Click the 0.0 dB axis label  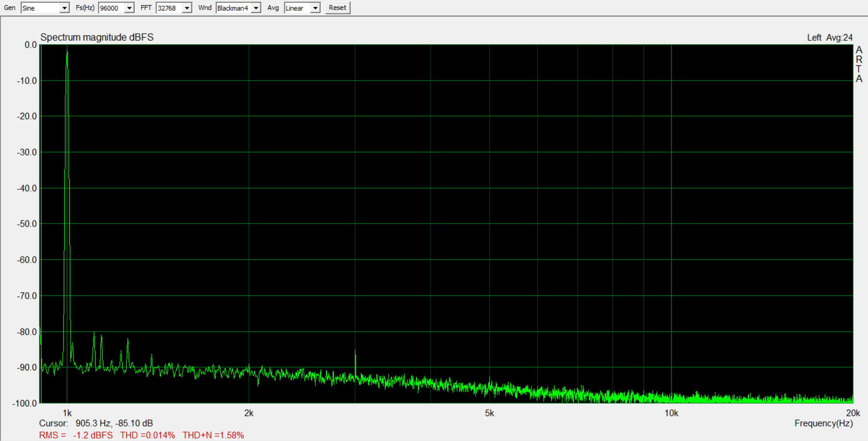point(31,45)
